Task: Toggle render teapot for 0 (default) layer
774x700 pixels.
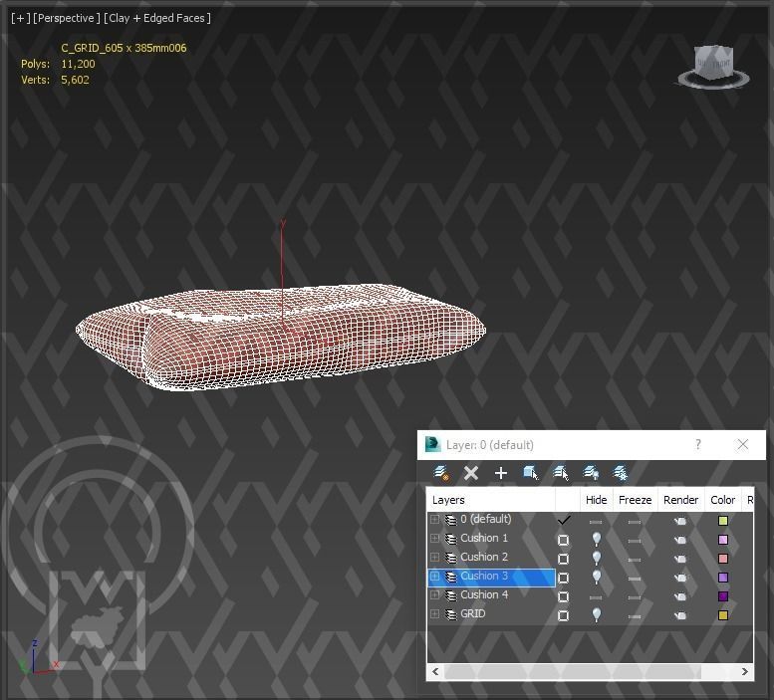Action: pos(680,521)
